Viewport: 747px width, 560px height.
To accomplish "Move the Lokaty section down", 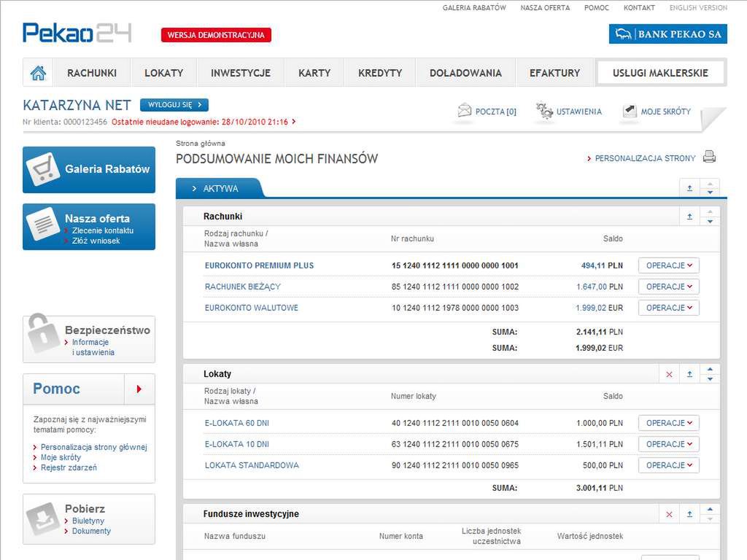I will pyautogui.click(x=710, y=379).
